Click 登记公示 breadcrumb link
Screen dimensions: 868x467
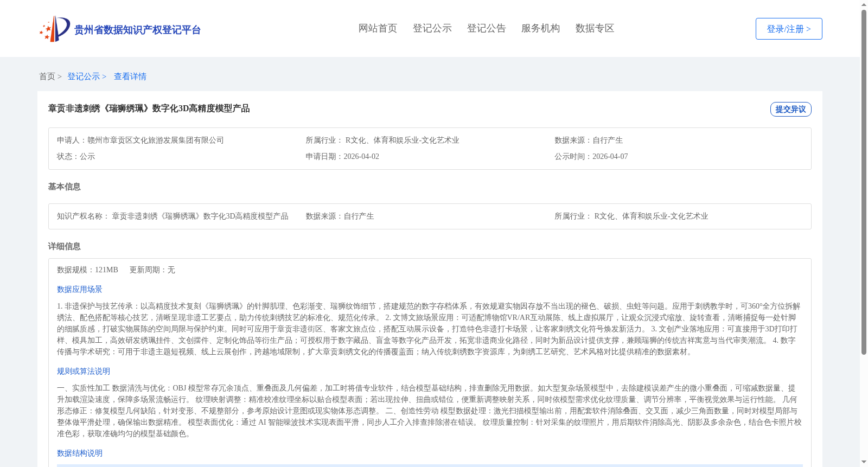coord(84,76)
